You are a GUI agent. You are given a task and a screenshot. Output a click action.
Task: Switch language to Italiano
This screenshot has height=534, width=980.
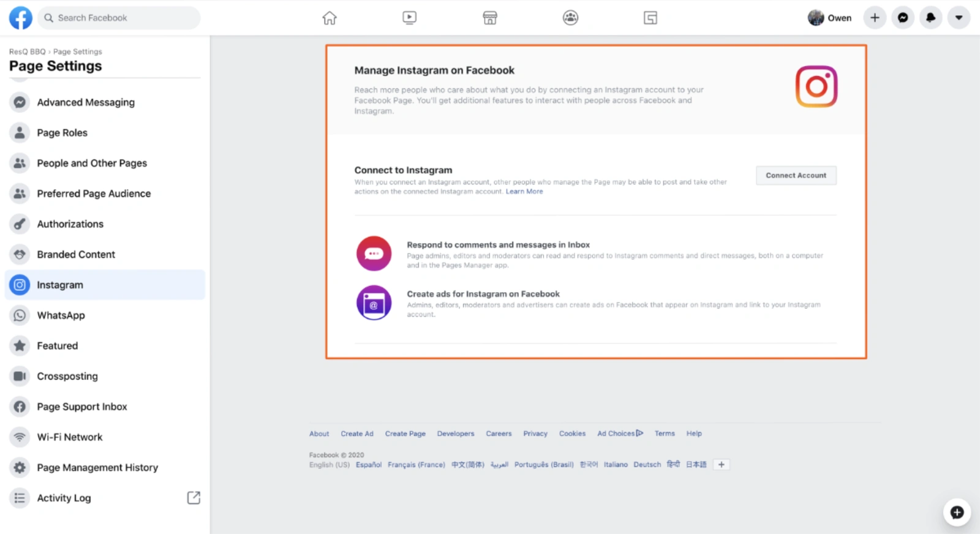click(x=616, y=465)
